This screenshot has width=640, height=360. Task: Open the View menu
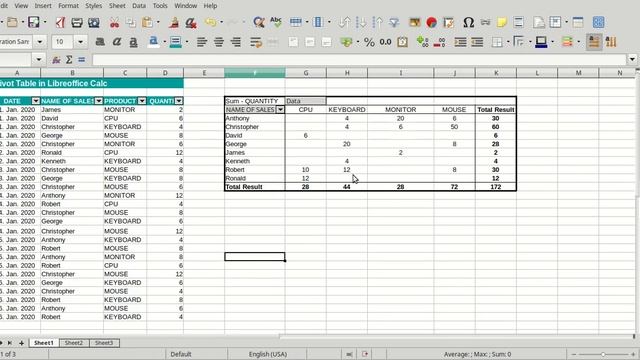21,6
